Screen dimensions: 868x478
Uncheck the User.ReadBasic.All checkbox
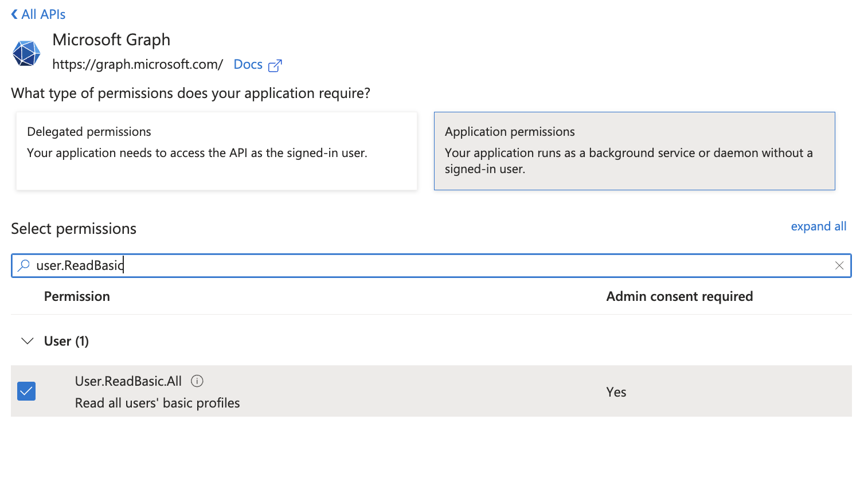point(26,391)
